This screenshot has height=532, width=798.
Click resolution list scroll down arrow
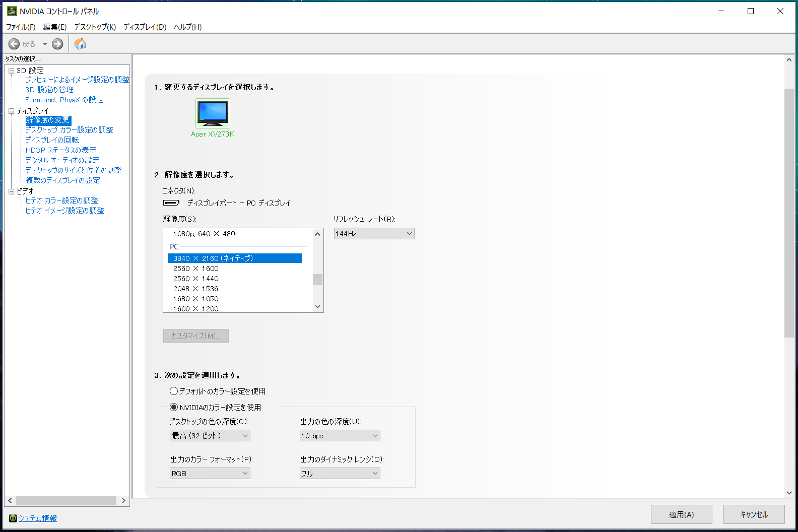pos(317,306)
